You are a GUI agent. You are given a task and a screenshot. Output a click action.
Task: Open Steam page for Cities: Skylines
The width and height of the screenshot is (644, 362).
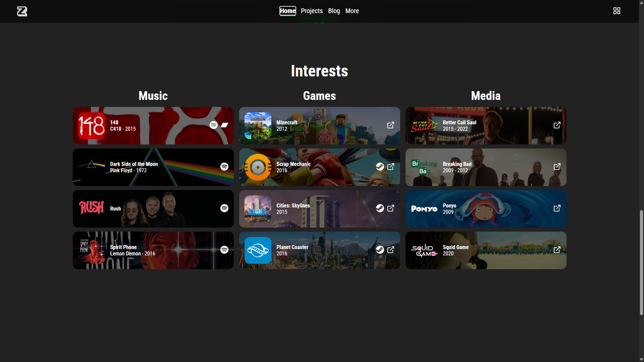click(380, 208)
